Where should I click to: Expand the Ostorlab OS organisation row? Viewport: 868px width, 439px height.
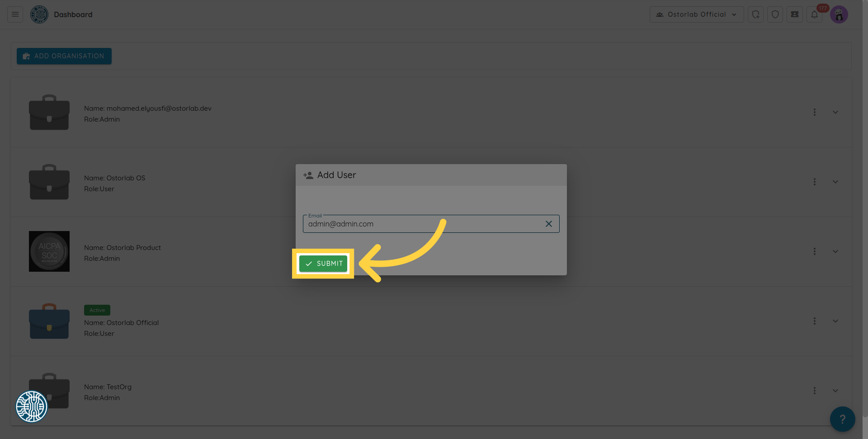[835, 182]
